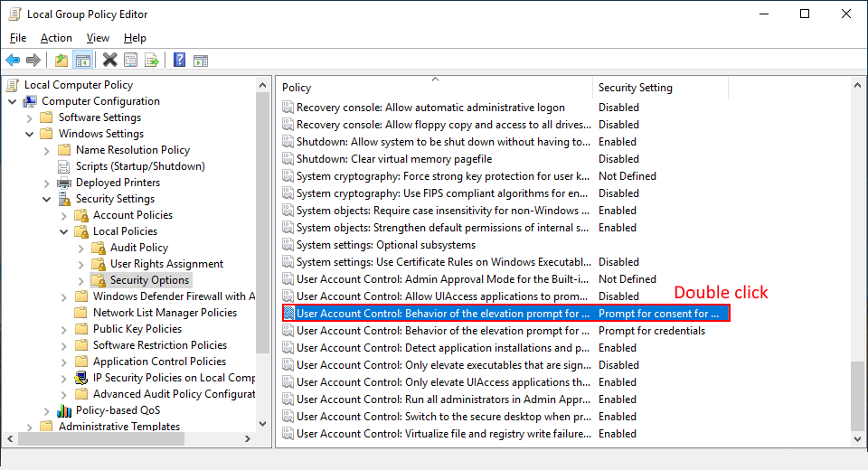Click the policy list vertical scrollbar thumb

pos(857,395)
